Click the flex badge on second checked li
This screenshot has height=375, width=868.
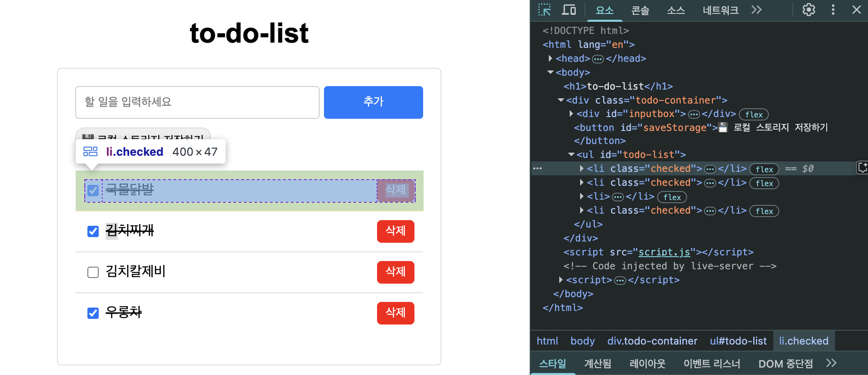pos(765,183)
